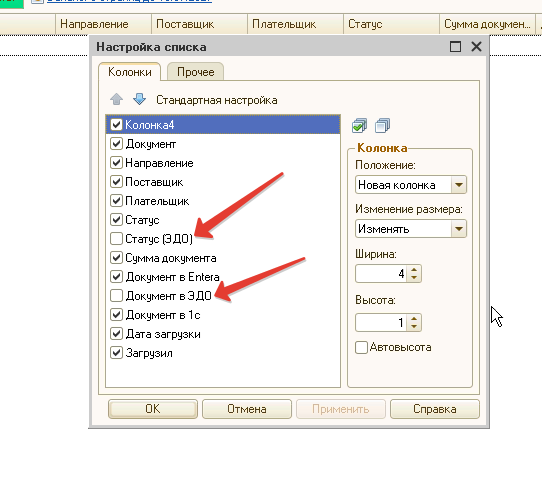Toggle the Колонка4 checkbox

pos(116,124)
